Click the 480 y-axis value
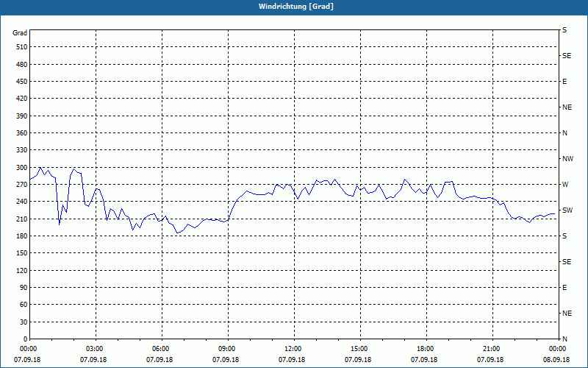The image size is (588, 368). [22, 65]
